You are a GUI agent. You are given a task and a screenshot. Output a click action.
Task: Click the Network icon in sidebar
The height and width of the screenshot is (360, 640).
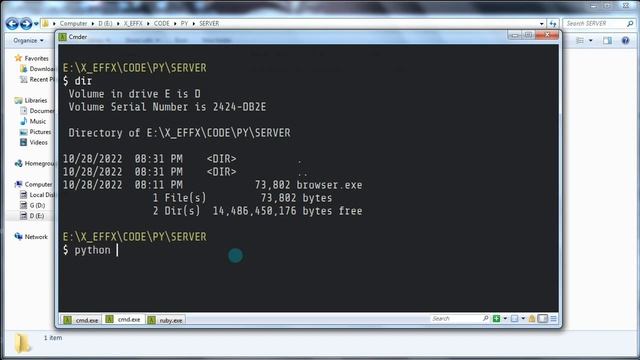pos(18,237)
